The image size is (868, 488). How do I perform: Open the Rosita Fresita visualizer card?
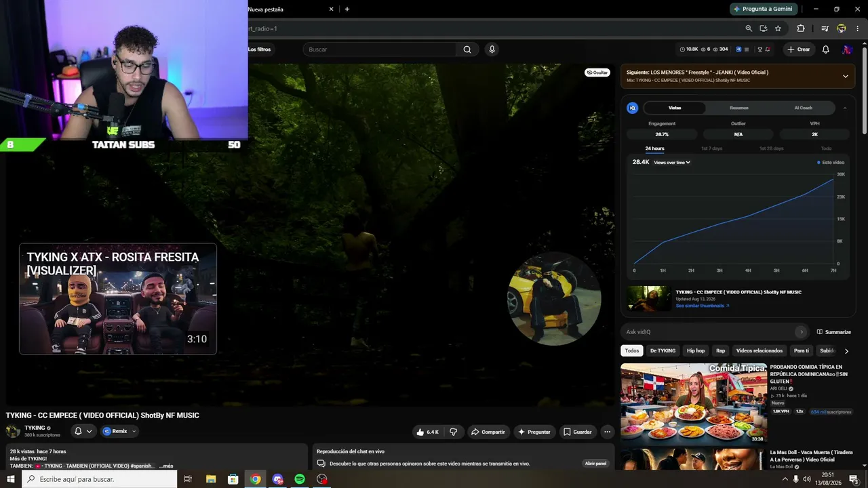(118, 299)
